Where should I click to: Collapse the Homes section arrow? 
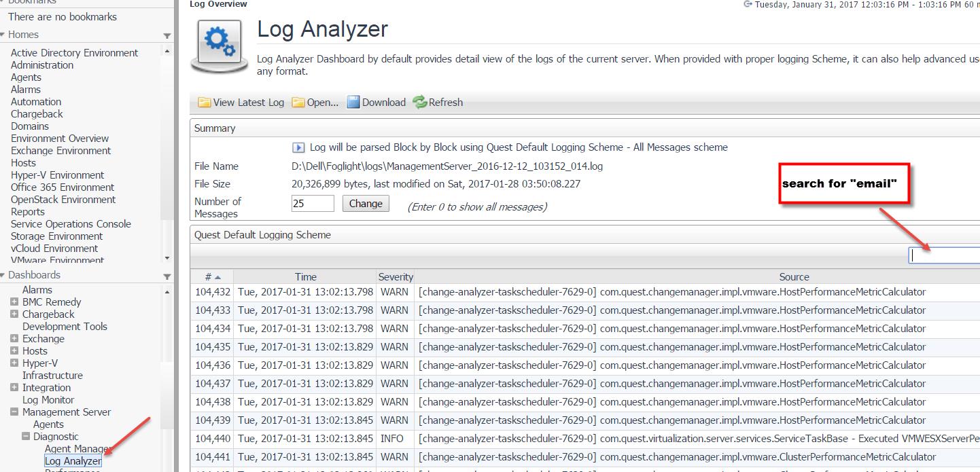pos(167,35)
